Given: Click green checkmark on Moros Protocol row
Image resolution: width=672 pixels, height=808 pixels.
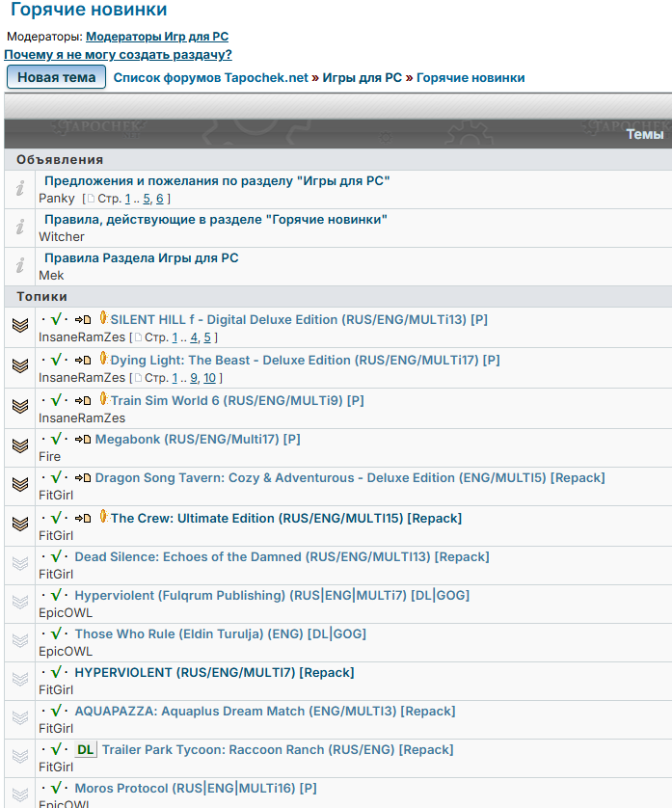Looking at the screenshot, I should point(56,788).
